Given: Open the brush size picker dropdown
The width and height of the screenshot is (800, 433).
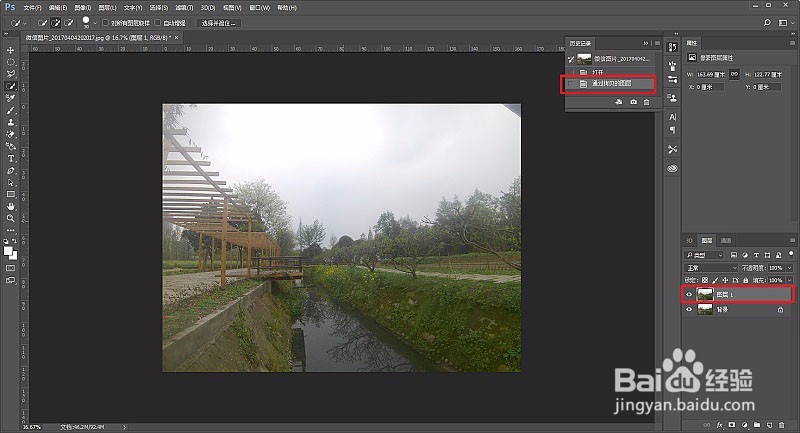Looking at the screenshot, I should click(95, 23).
